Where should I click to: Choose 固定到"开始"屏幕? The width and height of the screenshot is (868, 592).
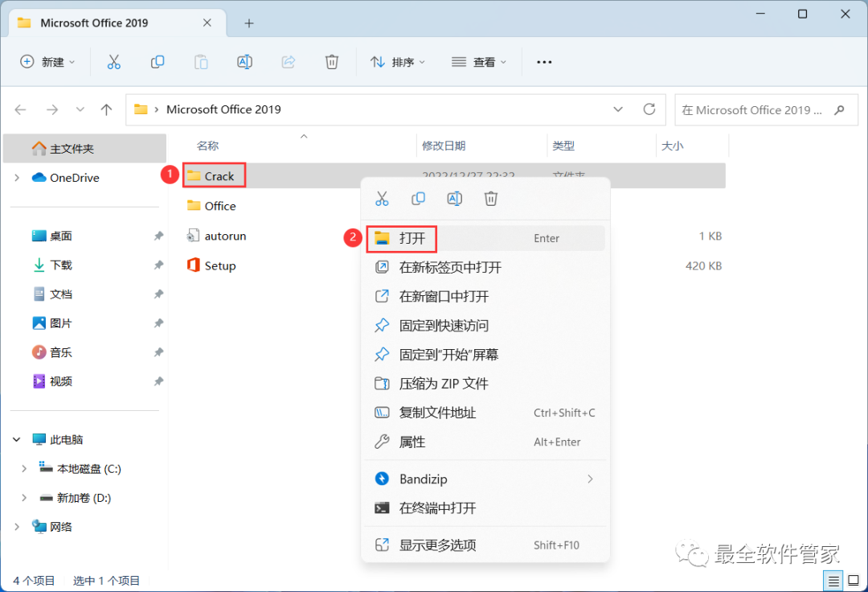(485, 355)
